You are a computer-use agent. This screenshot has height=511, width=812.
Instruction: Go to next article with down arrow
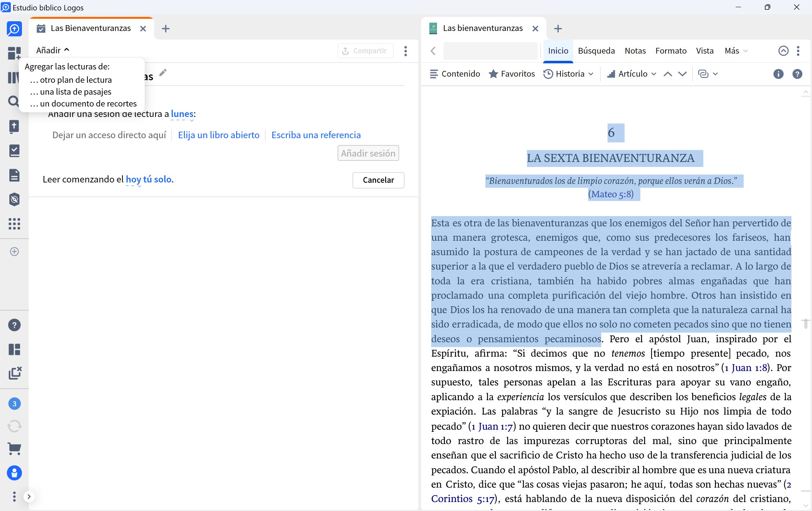pyautogui.click(x=682, y=74)
